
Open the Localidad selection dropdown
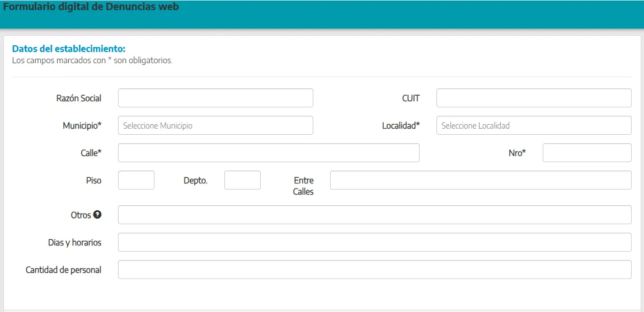[533, 126]
